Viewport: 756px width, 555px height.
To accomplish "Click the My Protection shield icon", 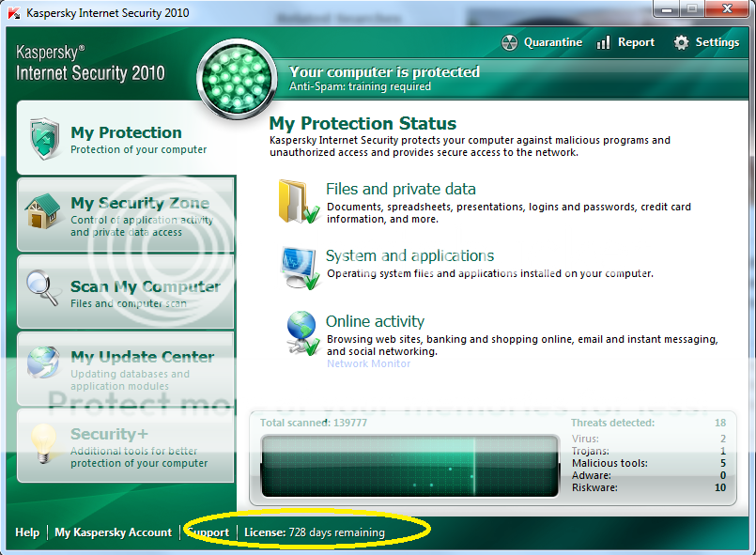I will [44, 139].
